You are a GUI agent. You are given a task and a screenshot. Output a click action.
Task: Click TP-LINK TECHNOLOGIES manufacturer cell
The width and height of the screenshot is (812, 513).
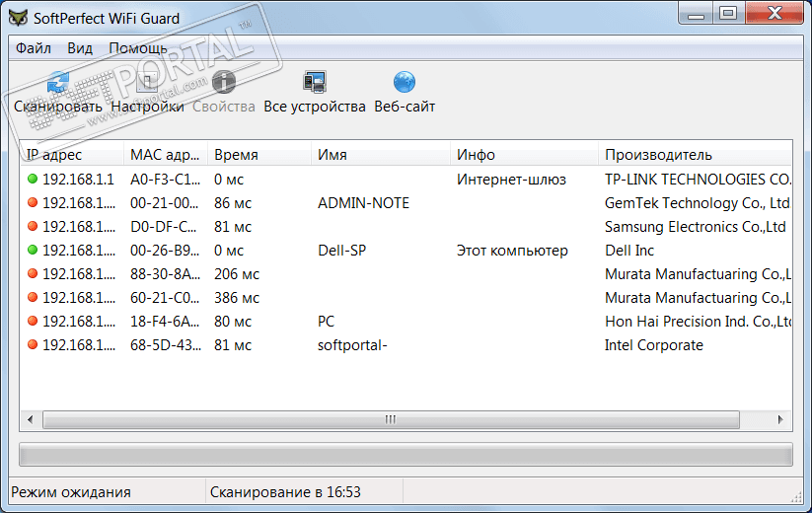(698, 180)
